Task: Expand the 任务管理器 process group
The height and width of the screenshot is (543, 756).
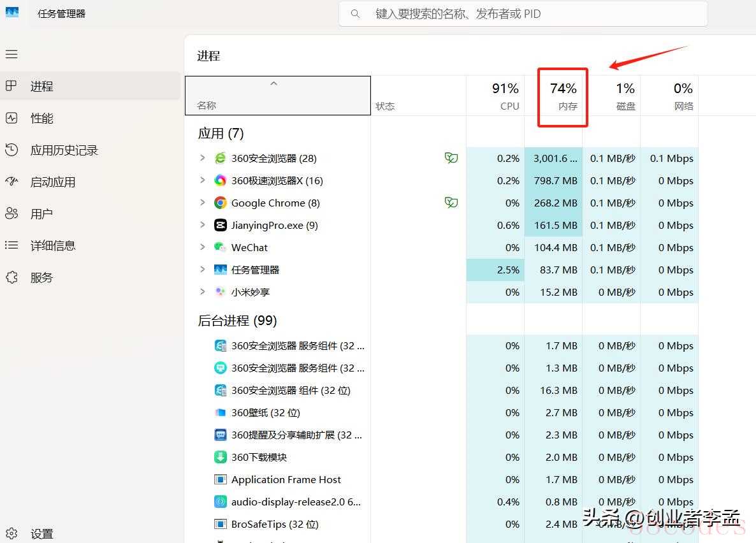Action: pyautogui.click(x=203, y=269)
